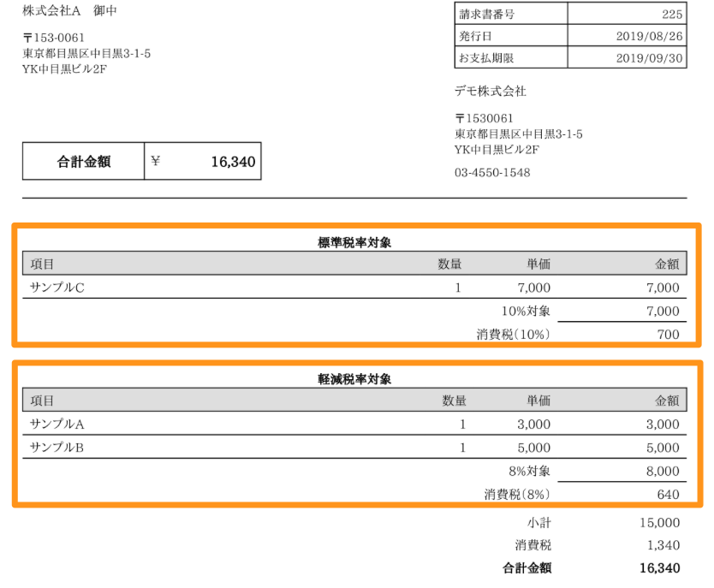Select the サンプルA line item
Screen dimensions: 714x588
(x=53, y=424)
